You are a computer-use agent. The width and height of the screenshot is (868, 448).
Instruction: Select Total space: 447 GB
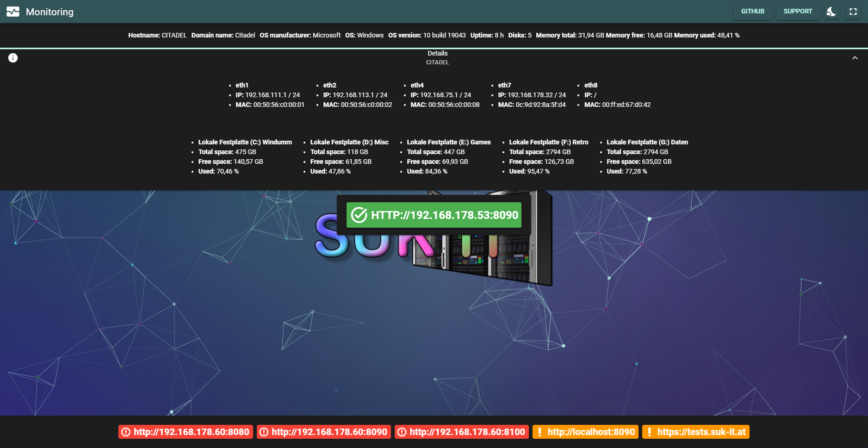click(x=435, y=152)
